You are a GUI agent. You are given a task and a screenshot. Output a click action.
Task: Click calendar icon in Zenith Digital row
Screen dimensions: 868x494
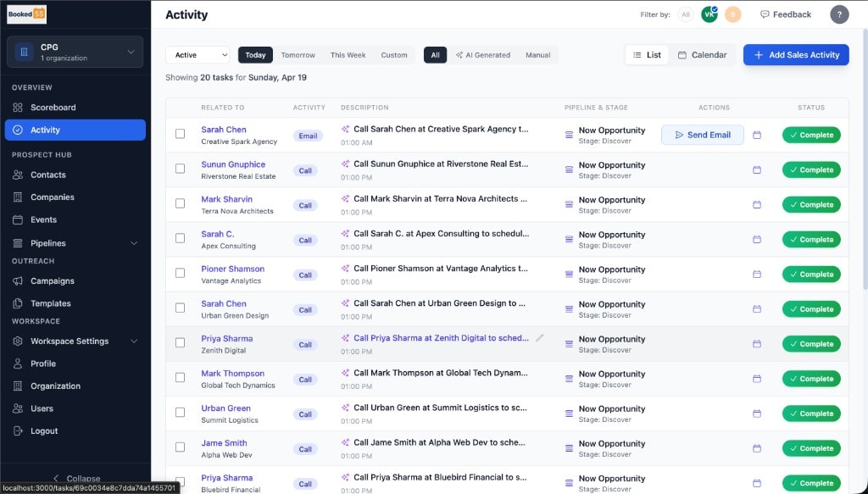point(757,344)
